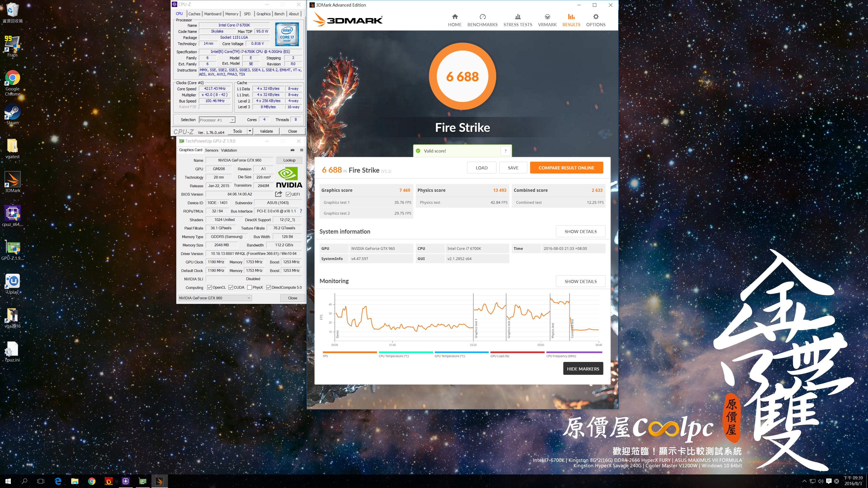Click taskbar clock showing 09:39
Viewport: 868px width, 488px height.
pyautogui.click(x=853, y=481)
